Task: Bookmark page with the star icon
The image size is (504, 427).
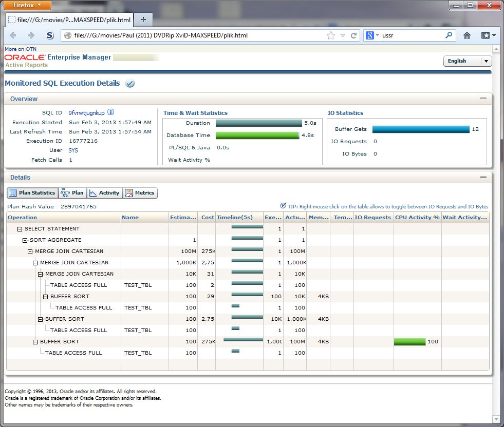Action: pyautogui.click(x=331, y=35)
